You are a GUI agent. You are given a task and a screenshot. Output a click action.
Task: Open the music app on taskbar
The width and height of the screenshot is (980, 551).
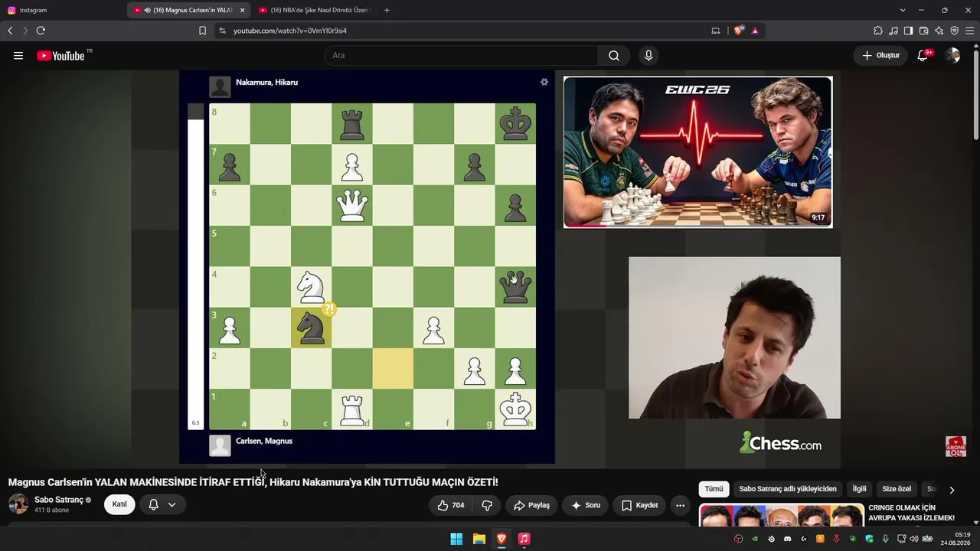tap(524, 539)
